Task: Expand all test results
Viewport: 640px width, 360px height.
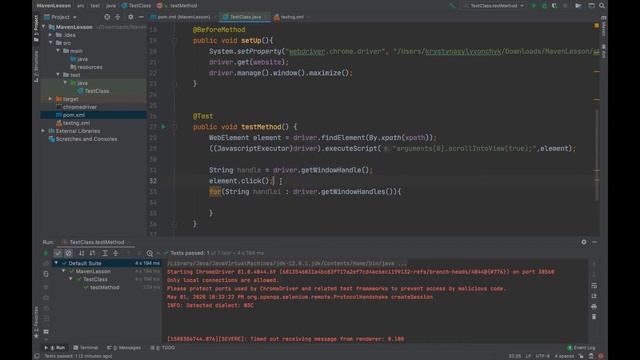Action: (105, 253)
